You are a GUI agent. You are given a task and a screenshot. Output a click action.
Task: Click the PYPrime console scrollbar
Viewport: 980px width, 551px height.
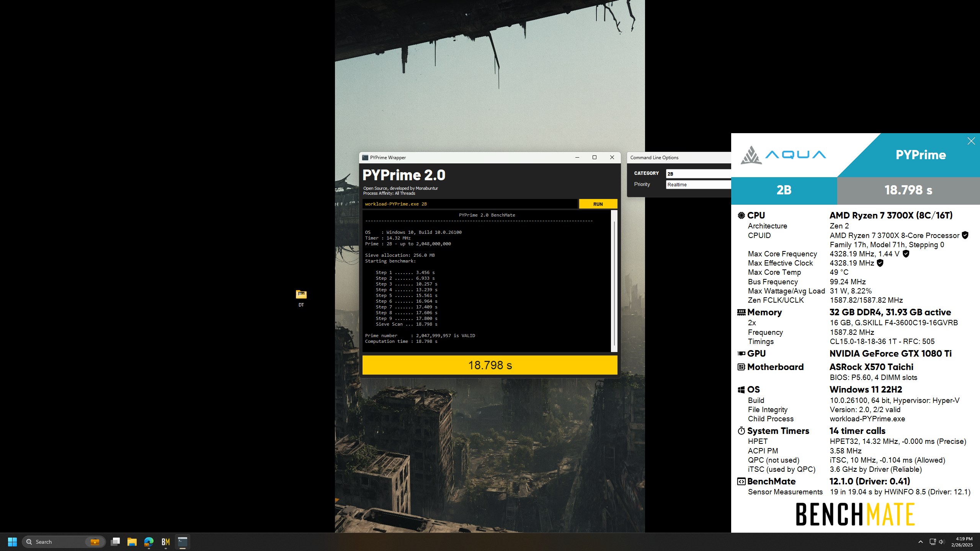pos(614,281)
